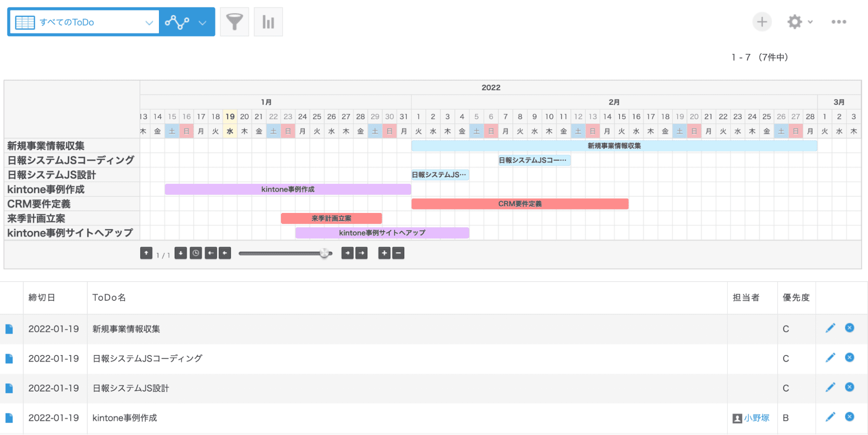Sort by the 優先度 column header
The image size is (868, 435).
796,298
